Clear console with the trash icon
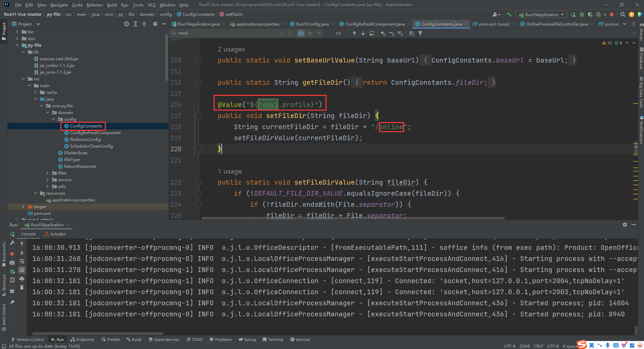 tap(22, 287)
